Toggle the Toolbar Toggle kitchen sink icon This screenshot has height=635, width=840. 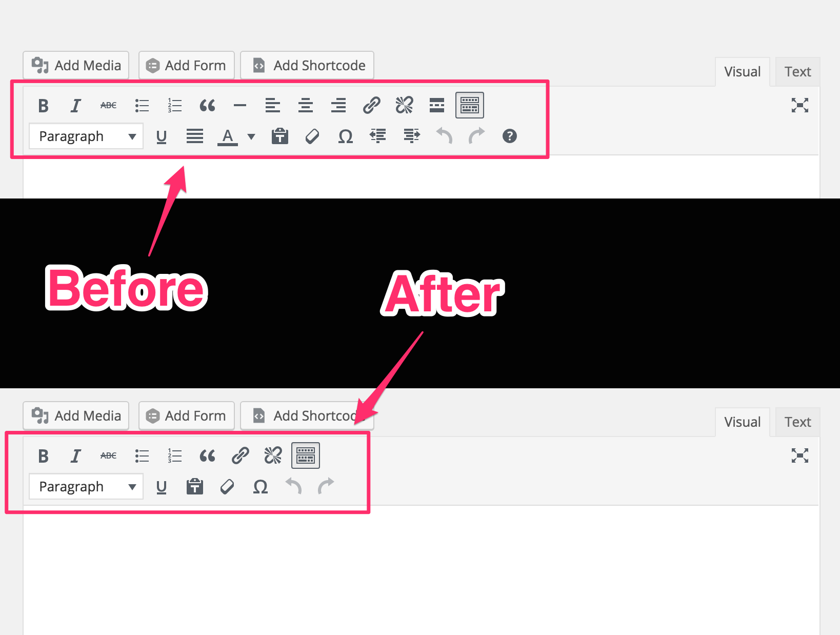(469, 105)
